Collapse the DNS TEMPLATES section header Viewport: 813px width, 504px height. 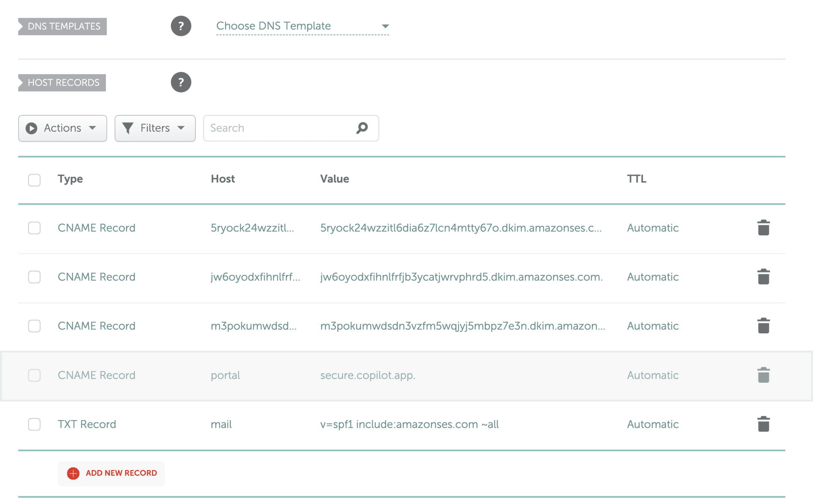(x=62, y=26)
